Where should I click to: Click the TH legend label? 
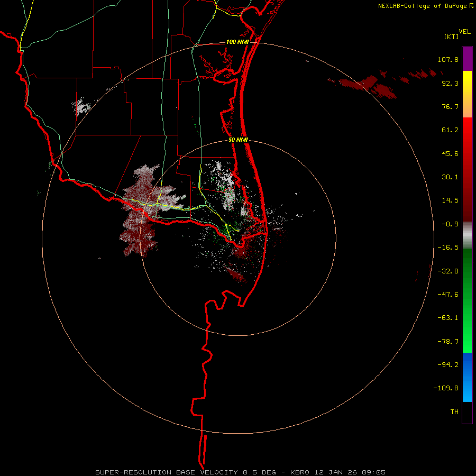pos(454,412)
